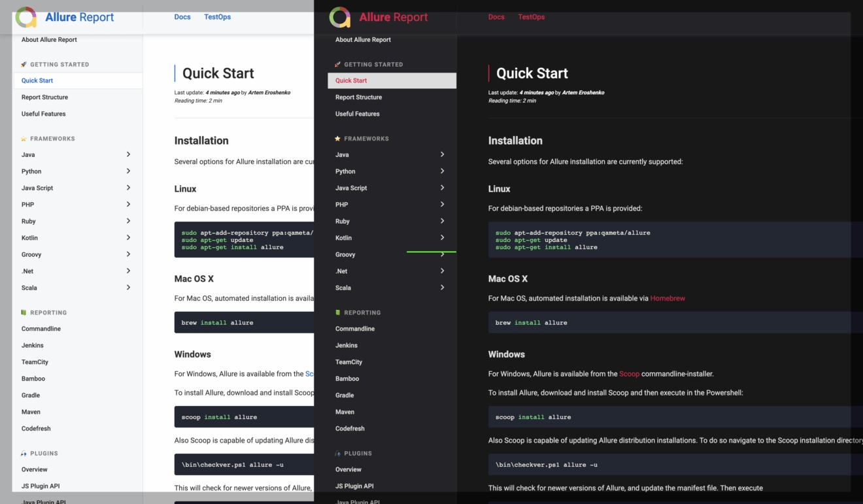Select Commandline in dark sidebar
Screen dimensions: 863x504
click(355, 328)
